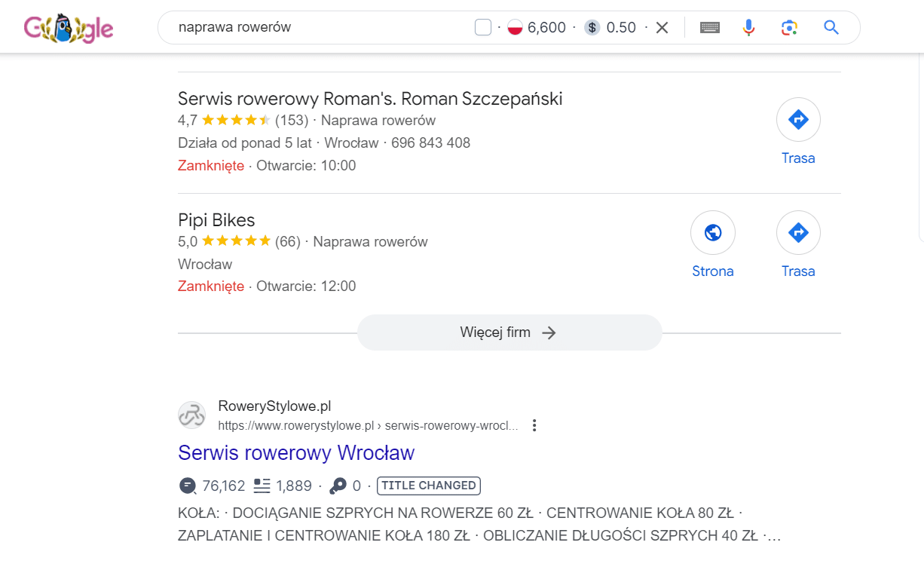Expand the Więcej firm results

(509, 332)
